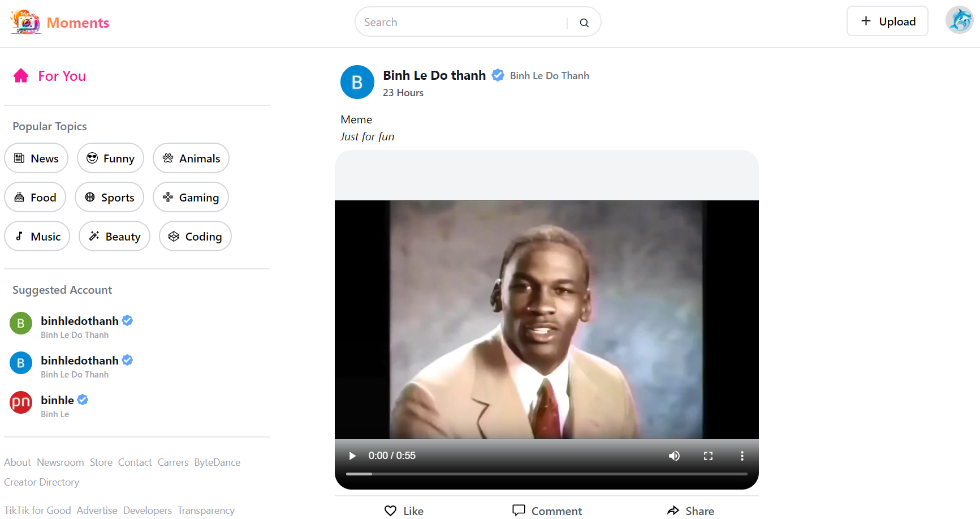Like the post with heart icon
The height and width of the screenshot is (519, 980).
[x=404, y=511]
